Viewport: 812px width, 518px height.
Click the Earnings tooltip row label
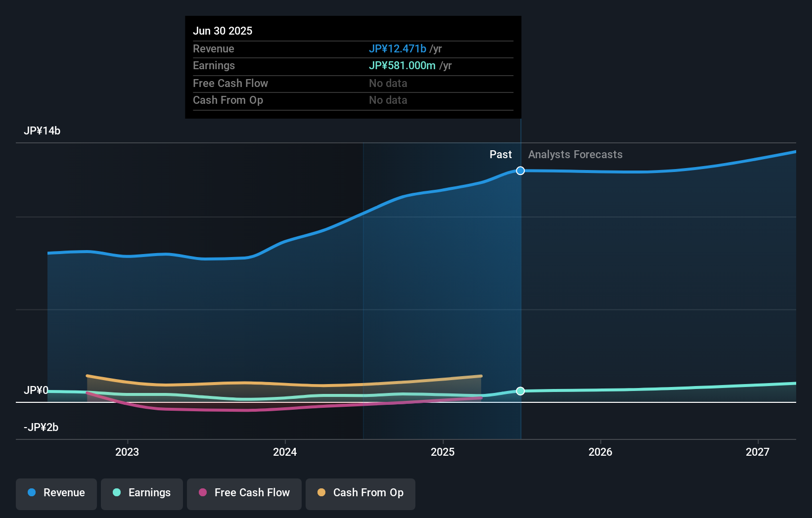tap(214, 65)
